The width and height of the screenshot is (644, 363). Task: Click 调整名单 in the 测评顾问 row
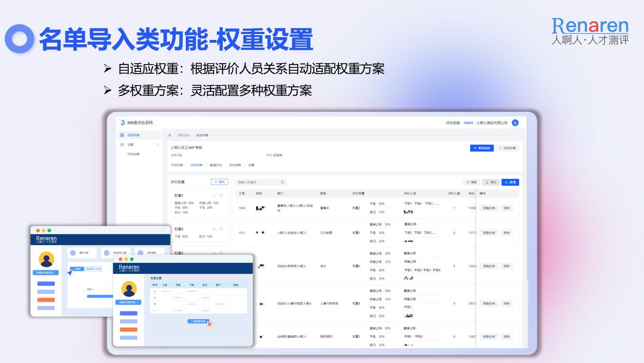489,336
